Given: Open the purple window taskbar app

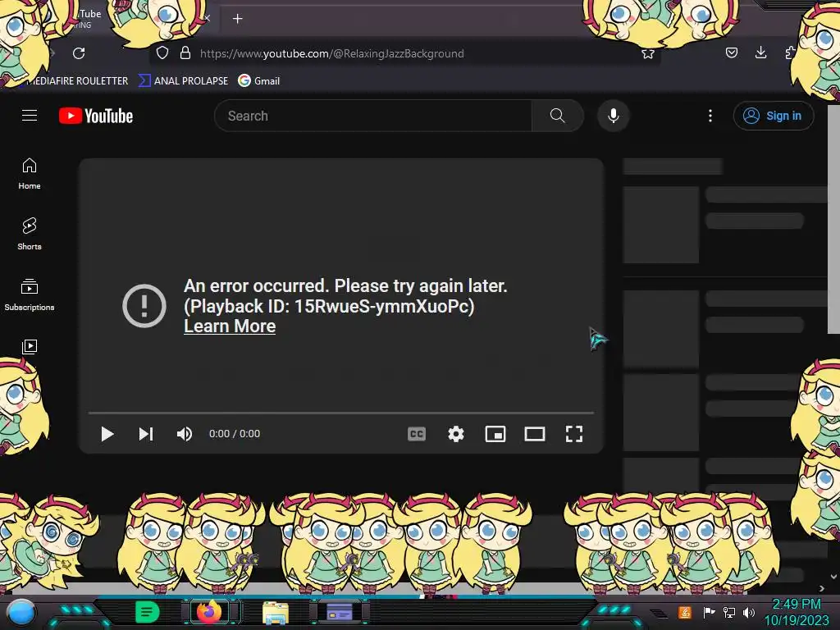Looking at the screenshot, I should tap(339, 611).
